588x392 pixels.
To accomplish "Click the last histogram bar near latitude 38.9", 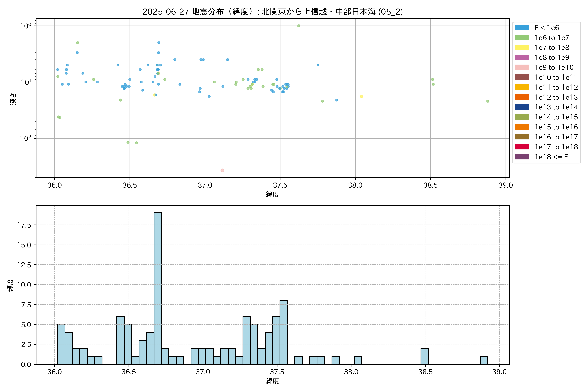I will (x=484, y=360).
